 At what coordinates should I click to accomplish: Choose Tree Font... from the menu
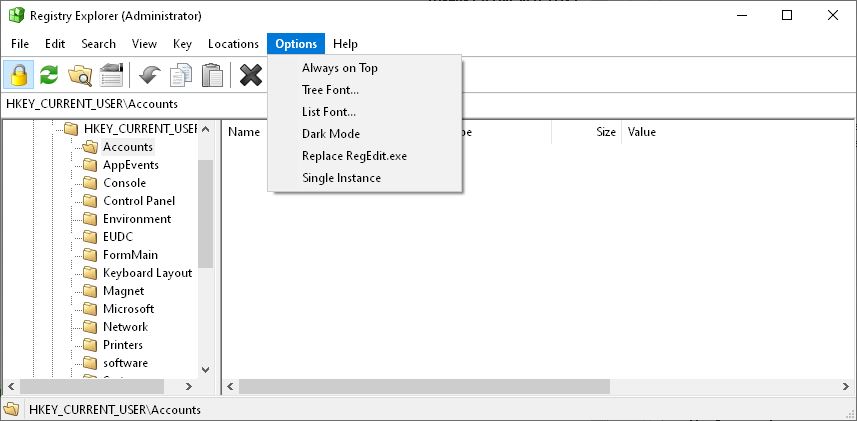pos(330,90)
